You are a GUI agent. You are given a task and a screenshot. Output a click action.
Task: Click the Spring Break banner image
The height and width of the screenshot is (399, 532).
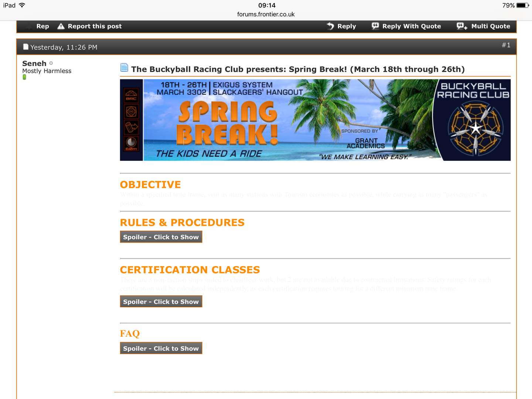315,120
